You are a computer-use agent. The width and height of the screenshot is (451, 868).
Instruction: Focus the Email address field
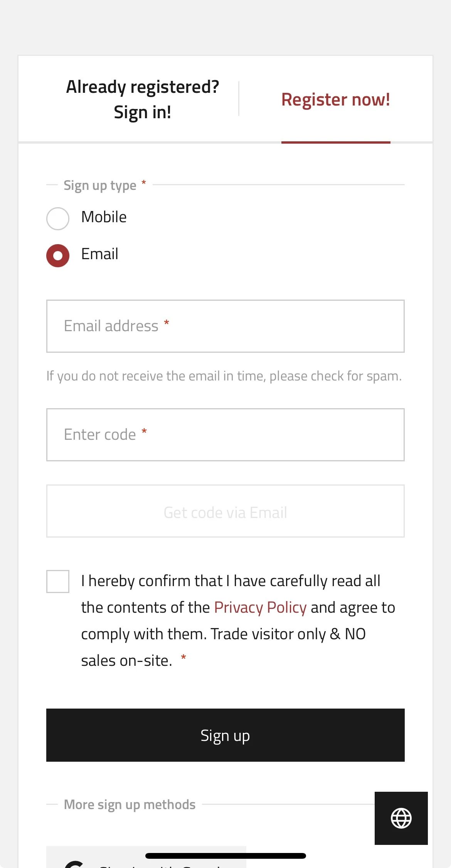click(x=225, y=326)
